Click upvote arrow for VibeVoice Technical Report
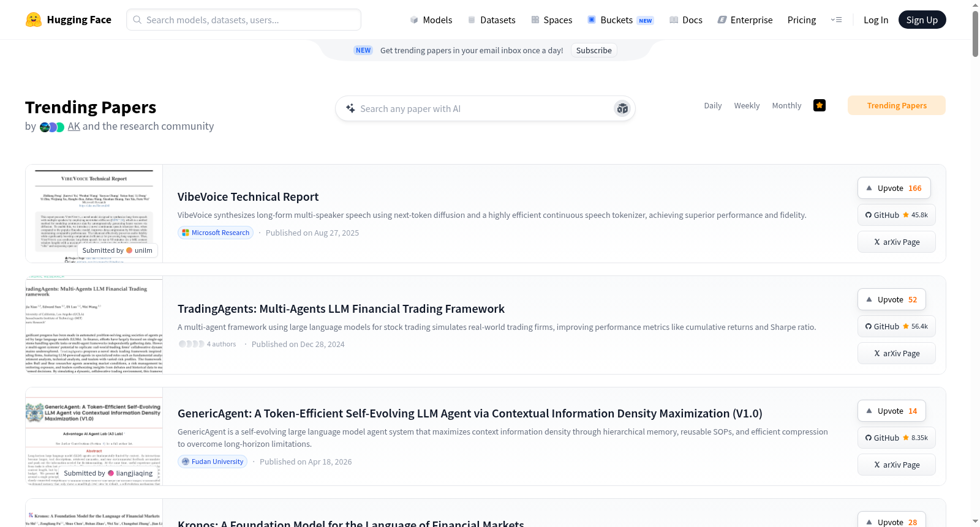The width and height of the screenshot is (980, 527). pos(869,188)
